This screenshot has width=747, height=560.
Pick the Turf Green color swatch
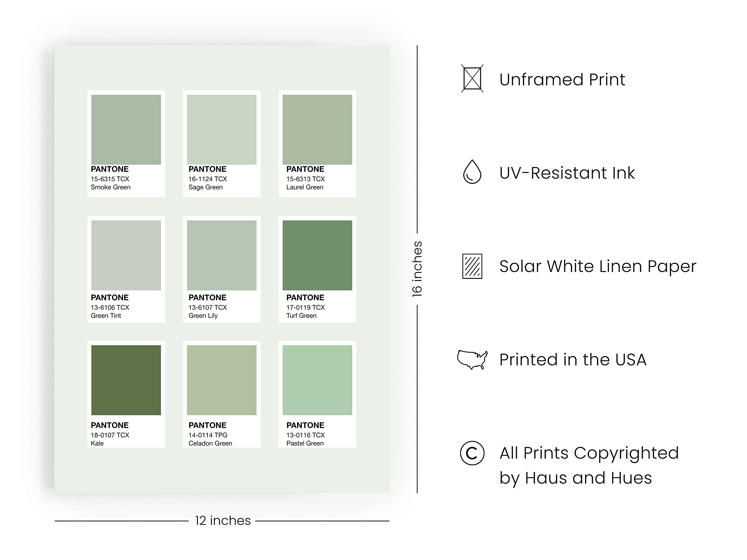pyautogui.click(x=317, y=255)
